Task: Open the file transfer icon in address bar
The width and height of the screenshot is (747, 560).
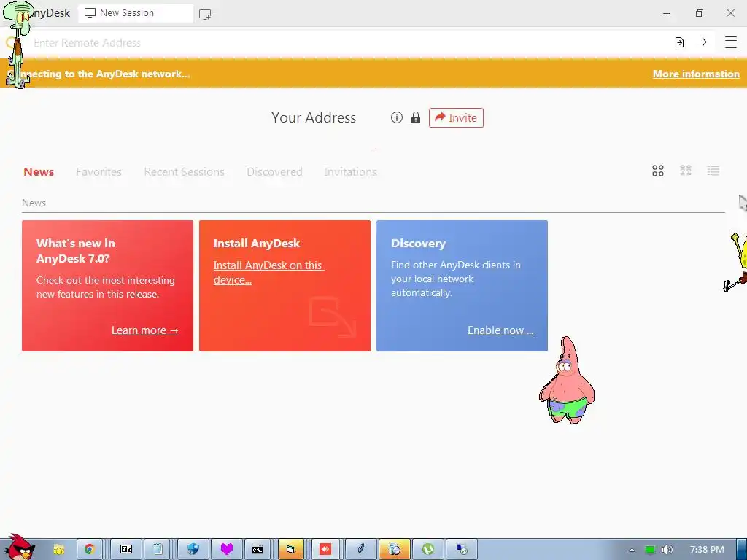Action: pyautogui.click(x=679, y=42)
